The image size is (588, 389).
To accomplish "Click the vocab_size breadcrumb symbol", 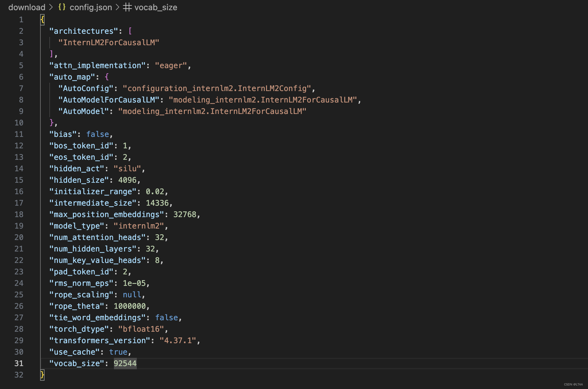I will tap(156, 7).
